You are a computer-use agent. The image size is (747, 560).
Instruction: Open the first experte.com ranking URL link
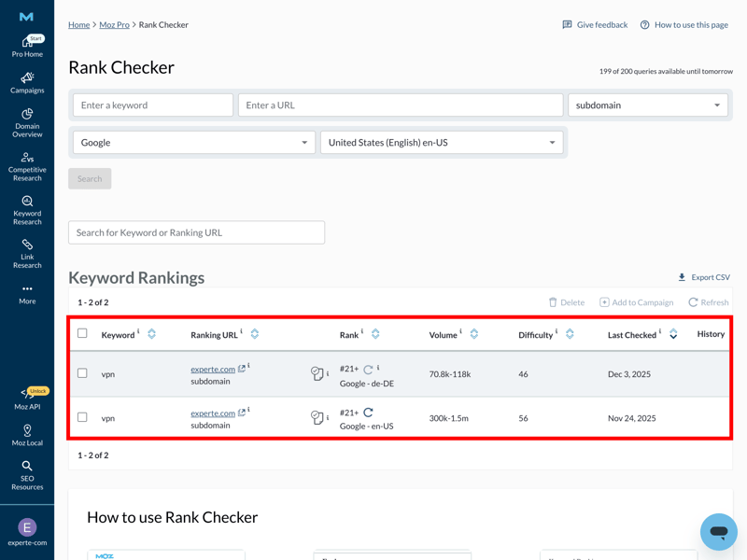(213, 370)
